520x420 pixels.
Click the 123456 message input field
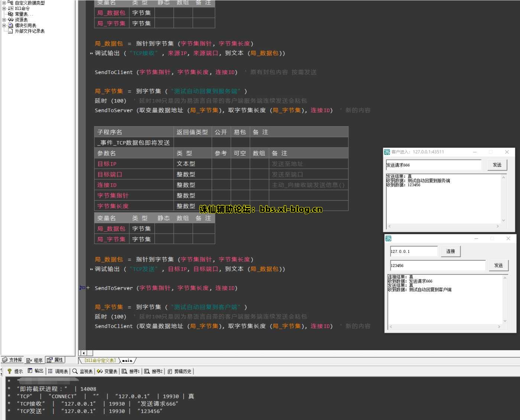click(438, 266)
